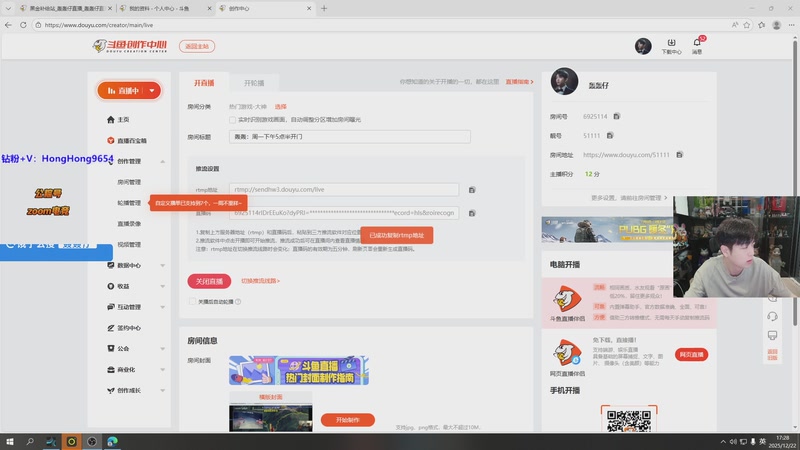Open Windows Start menu on the taskbar
Image resolution: width=800 pixels, height=450 pixels.
[11, 440]
